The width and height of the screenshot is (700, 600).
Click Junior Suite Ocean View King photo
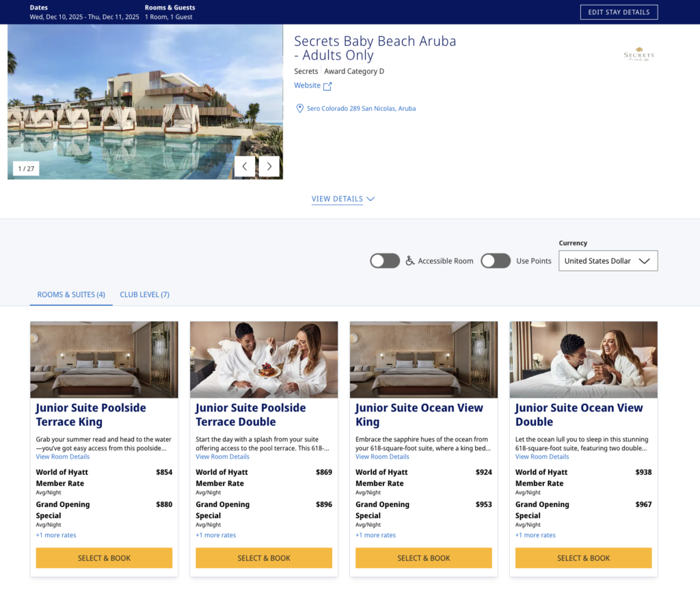424,360
